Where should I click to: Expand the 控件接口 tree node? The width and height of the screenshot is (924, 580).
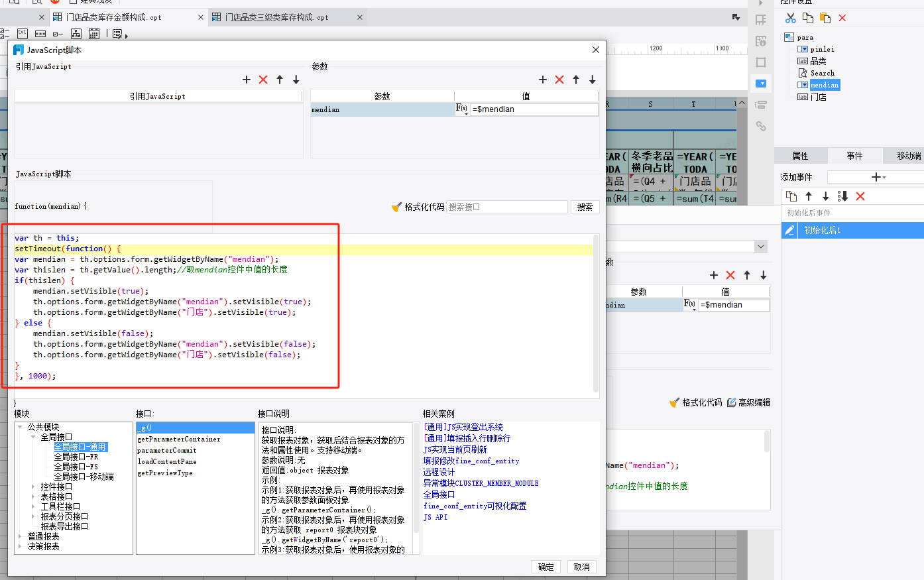coord(33,487)
